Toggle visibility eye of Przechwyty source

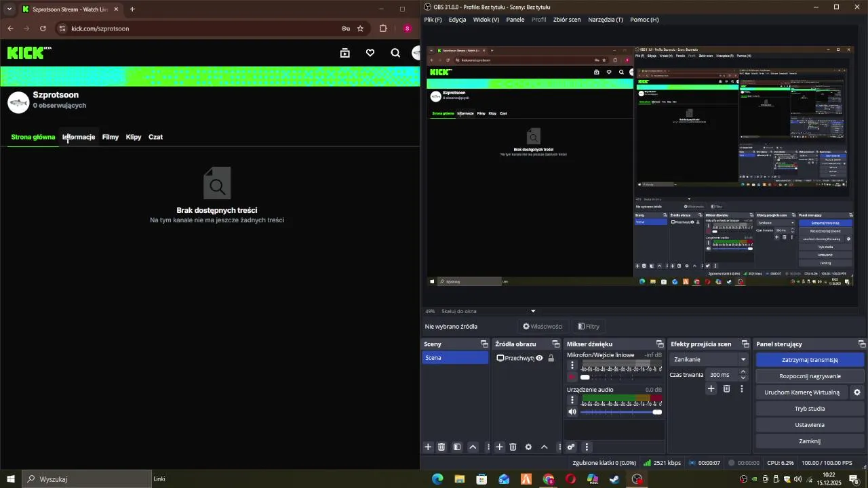pos(540,358)
